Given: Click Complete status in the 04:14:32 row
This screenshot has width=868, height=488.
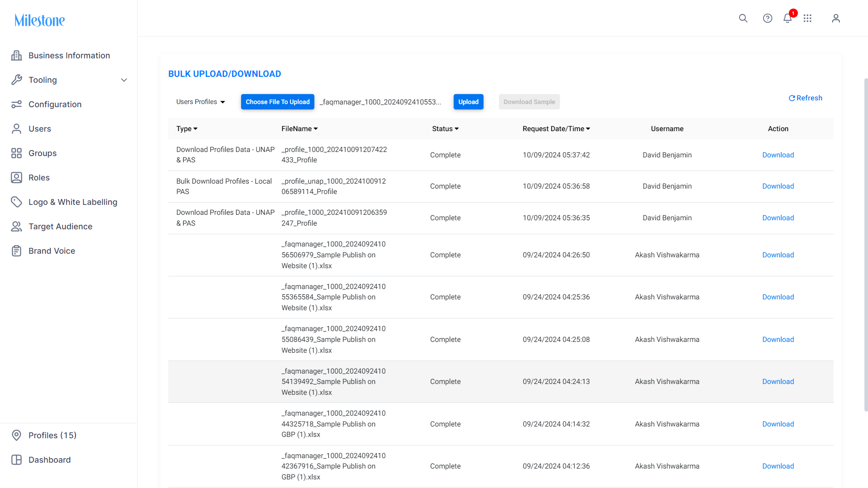Looking at the screenshot, I should [446, 424].
